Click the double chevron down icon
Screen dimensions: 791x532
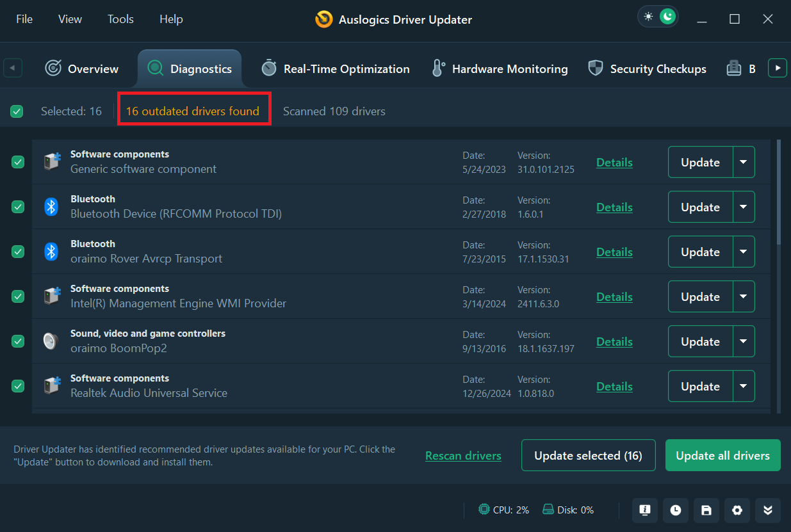coord(768,510)
